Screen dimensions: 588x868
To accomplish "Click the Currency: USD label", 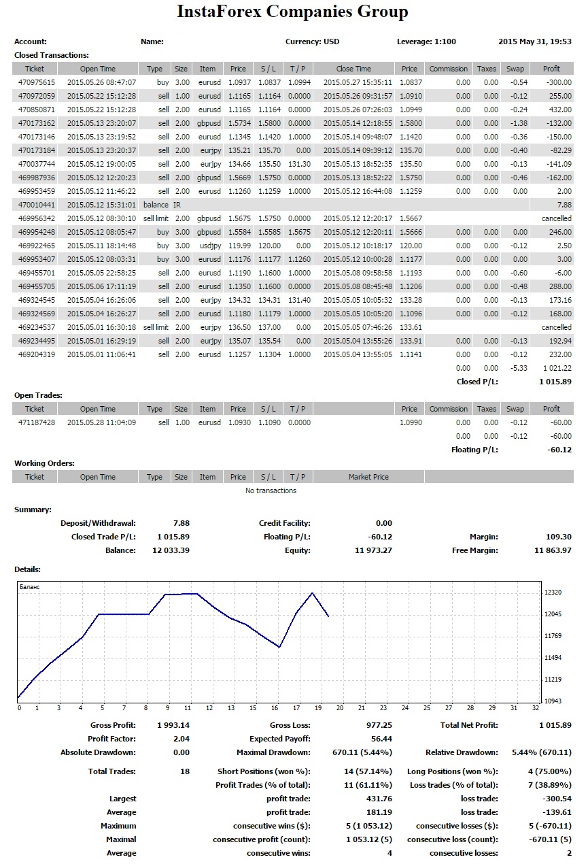I will click(312, 41).
